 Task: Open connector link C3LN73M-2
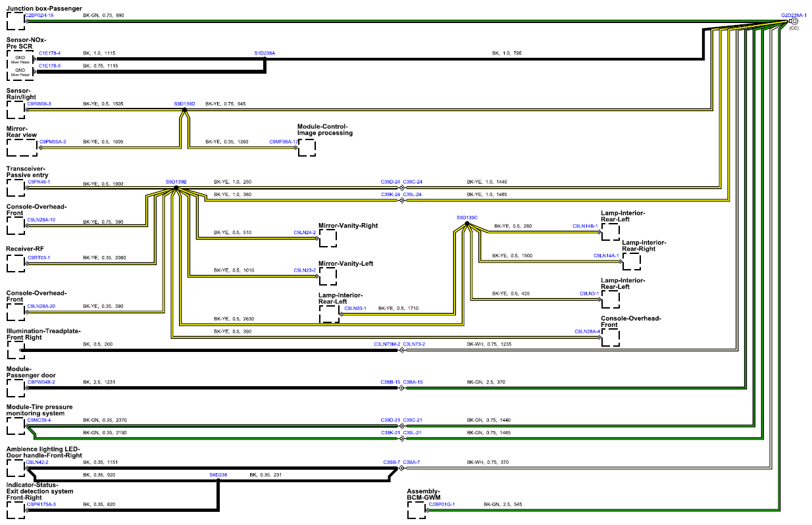coord(387,344)
